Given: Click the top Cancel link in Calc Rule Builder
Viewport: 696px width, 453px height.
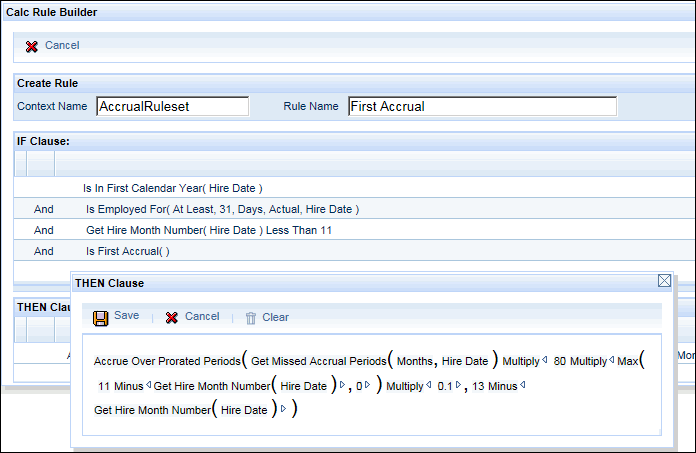Looking at the screenshot, I should [62, 46].
